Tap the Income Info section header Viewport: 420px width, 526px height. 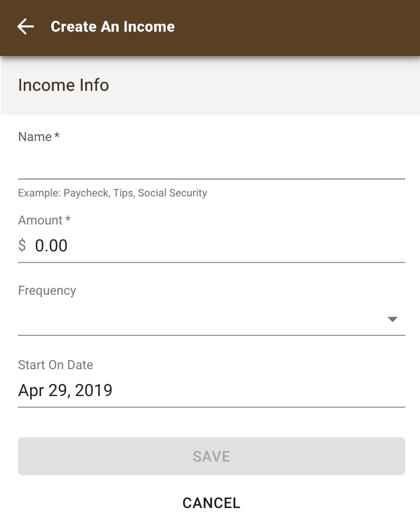[63, 85]
